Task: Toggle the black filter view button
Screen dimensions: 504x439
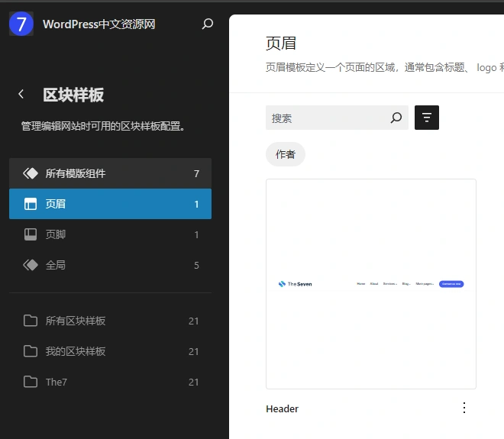Action: [x=427, y=118]
